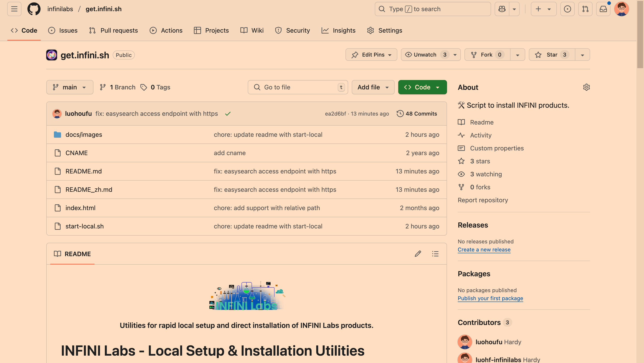Screen dimensions: 644x363
Task: Open the Add file dropdown
Action: point(373,87)
